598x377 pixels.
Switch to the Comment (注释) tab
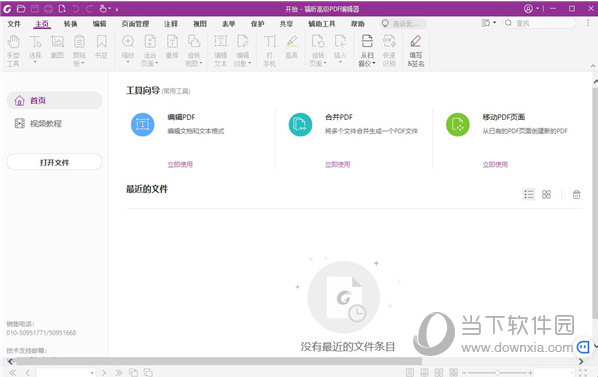click(171, 24)
